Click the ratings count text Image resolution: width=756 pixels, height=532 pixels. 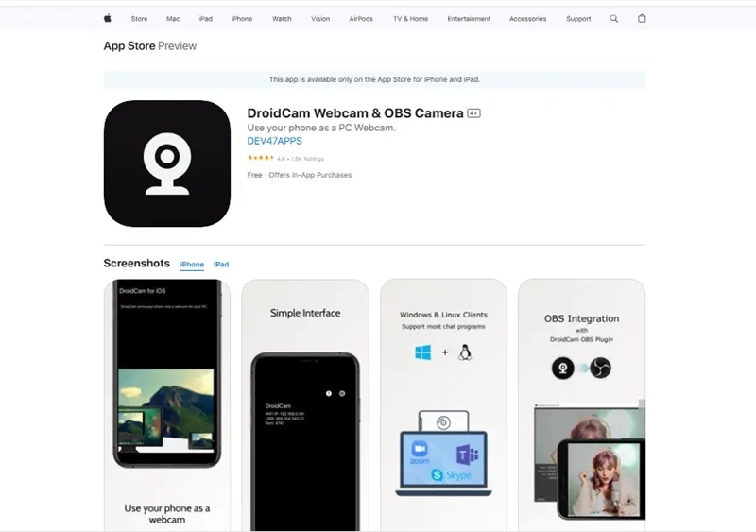click(307, 159)
